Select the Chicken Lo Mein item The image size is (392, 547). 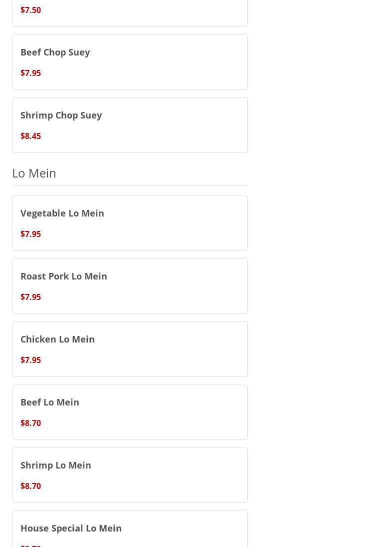coord(57,339)
